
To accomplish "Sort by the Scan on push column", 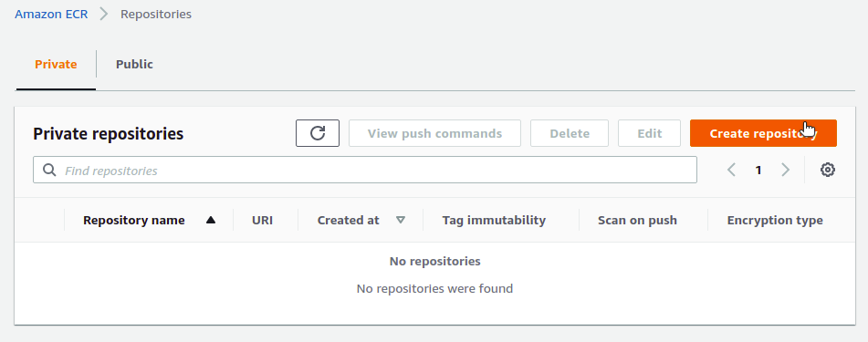I will 637,220.
